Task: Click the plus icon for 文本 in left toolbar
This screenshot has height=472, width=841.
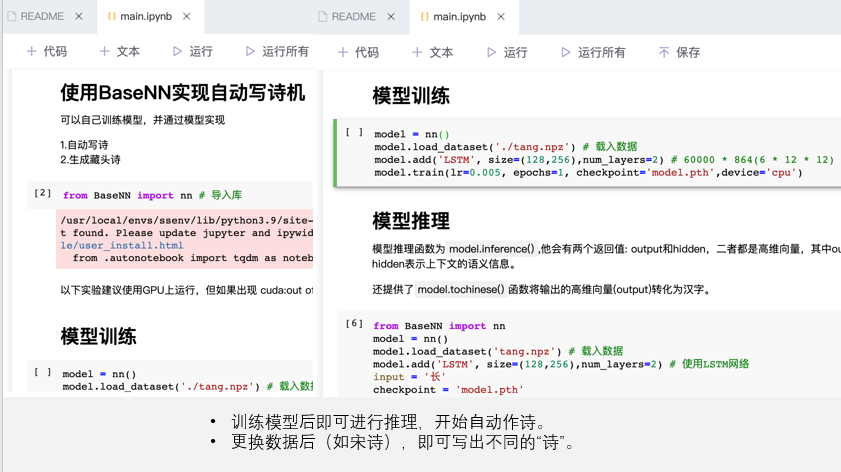Action: tap(104, 51)
